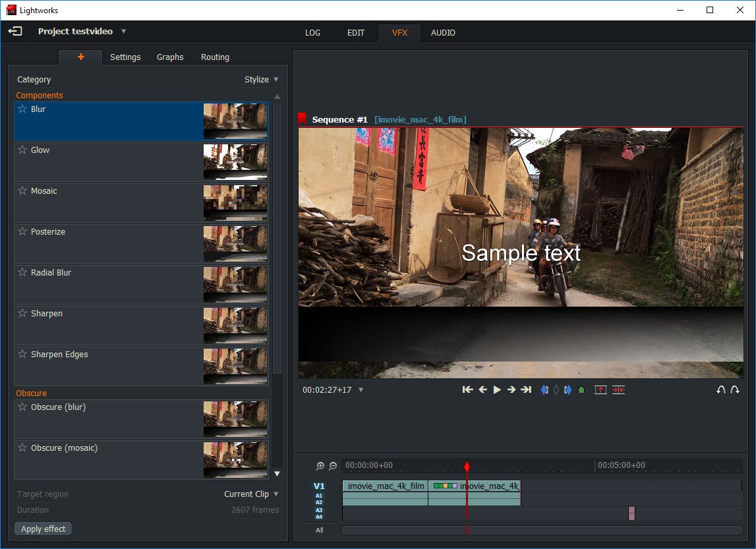Open the Routing tab
The height and width of the screenshot is (549, 756).
[x=215, y=57]
